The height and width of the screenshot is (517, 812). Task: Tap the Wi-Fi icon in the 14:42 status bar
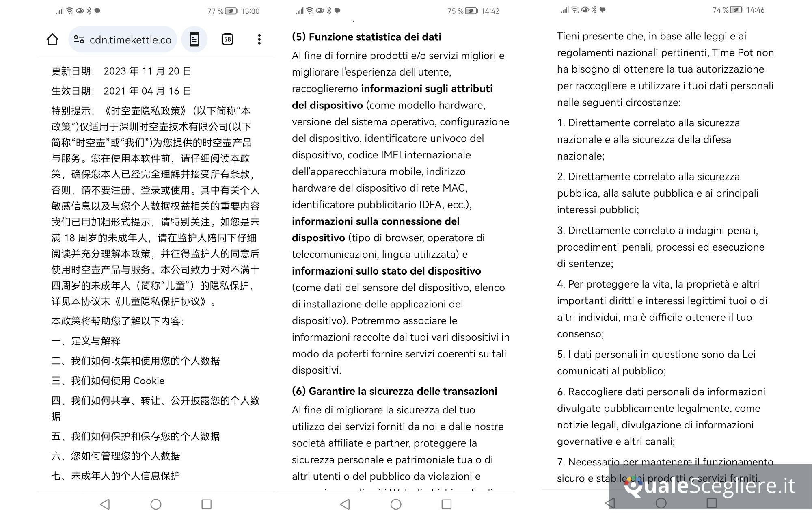click(310, 11)
